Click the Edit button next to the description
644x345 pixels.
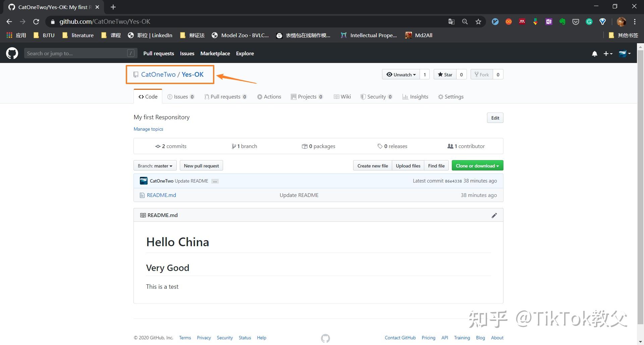pos(495,118)
